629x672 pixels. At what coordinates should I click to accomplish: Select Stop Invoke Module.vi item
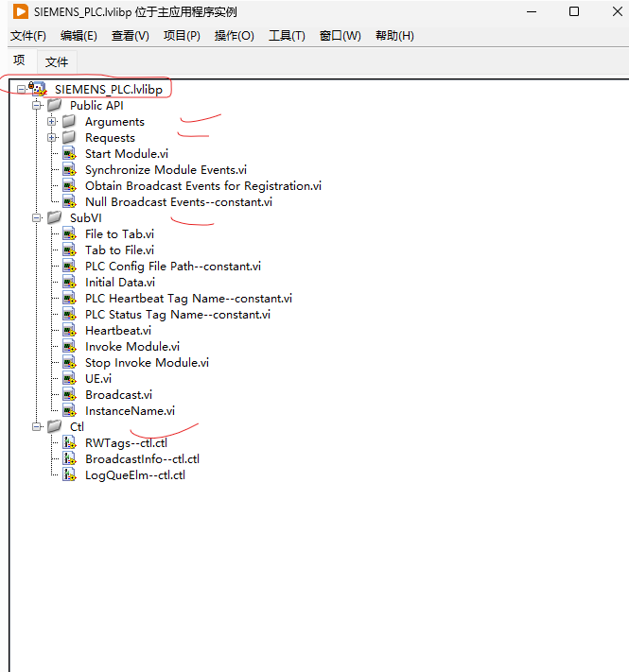(147, 363)
